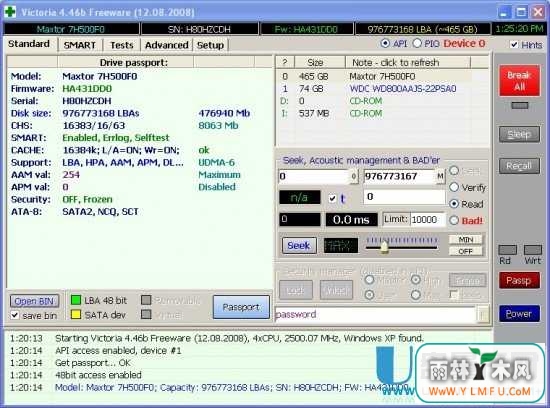Toggle the save bin checkbox

pos(15,315)
